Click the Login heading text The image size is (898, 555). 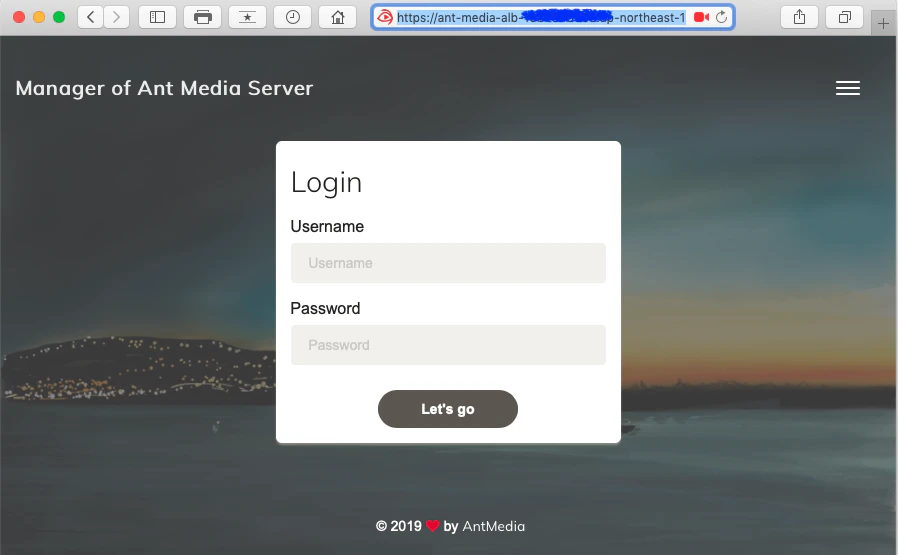(326, 183)
